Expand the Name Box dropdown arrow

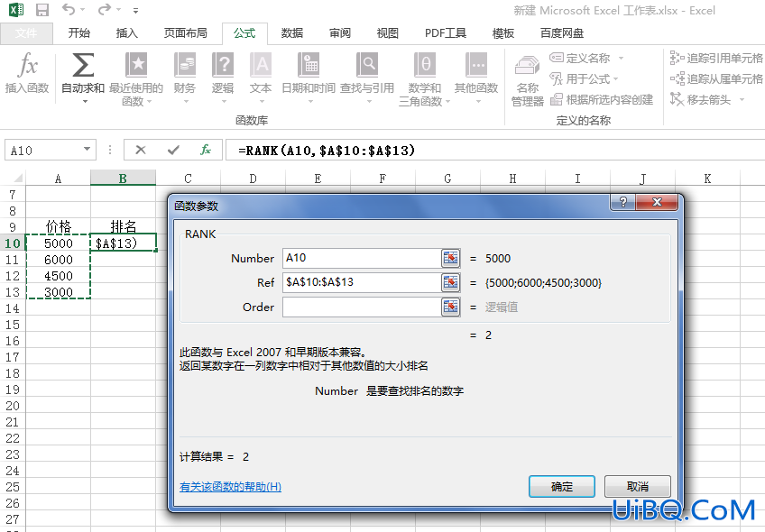click(87, 149)
